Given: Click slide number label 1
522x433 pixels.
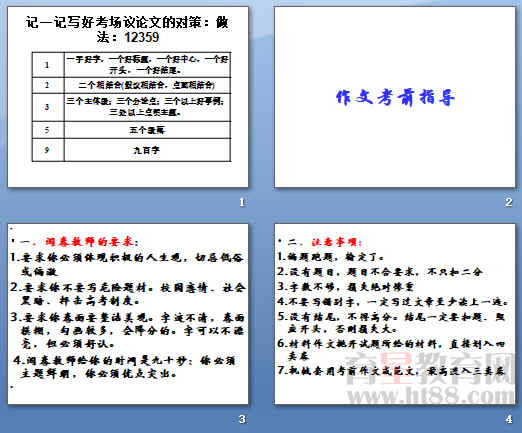Looking at the screenshot, I should [x=242, y=202].
